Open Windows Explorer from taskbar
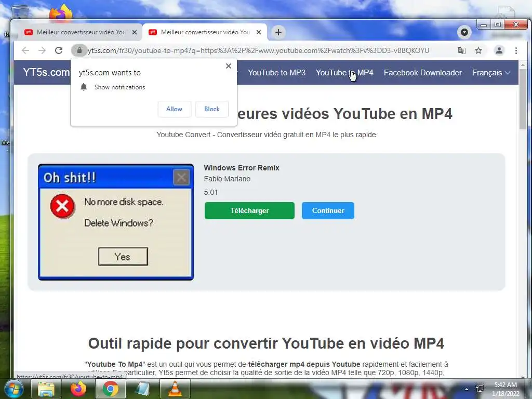 click(46, 389)
